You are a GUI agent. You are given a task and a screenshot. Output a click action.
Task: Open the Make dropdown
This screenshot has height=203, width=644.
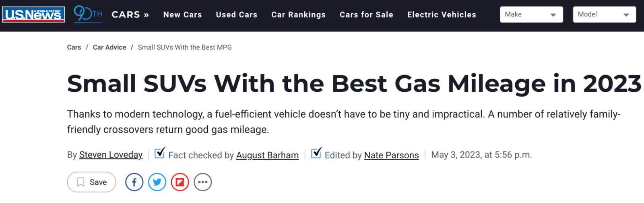pyautogui.click(x=531, y=14)
